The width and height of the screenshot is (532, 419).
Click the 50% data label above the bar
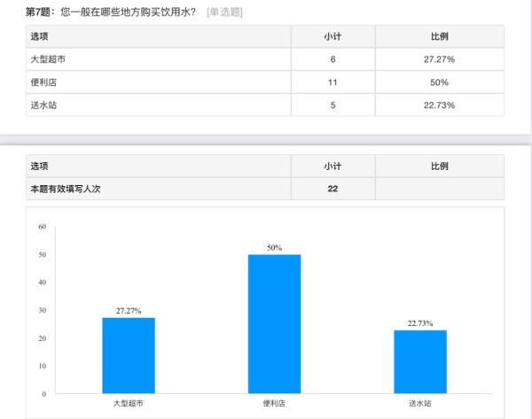pos(275,248)
